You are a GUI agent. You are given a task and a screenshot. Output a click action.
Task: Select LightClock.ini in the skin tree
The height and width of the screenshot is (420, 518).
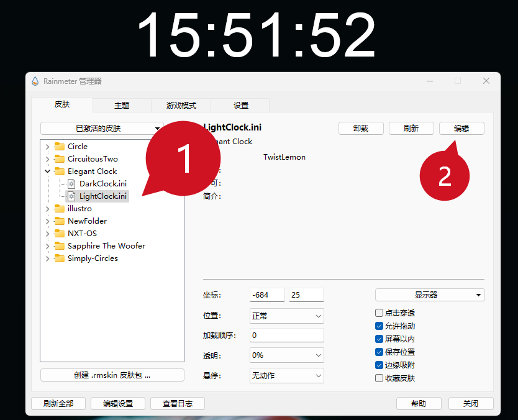tap(102, 196)
